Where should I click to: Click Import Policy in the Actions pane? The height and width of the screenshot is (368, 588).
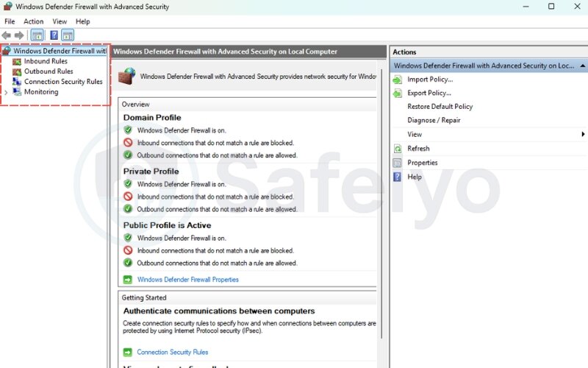pos(430,79)
